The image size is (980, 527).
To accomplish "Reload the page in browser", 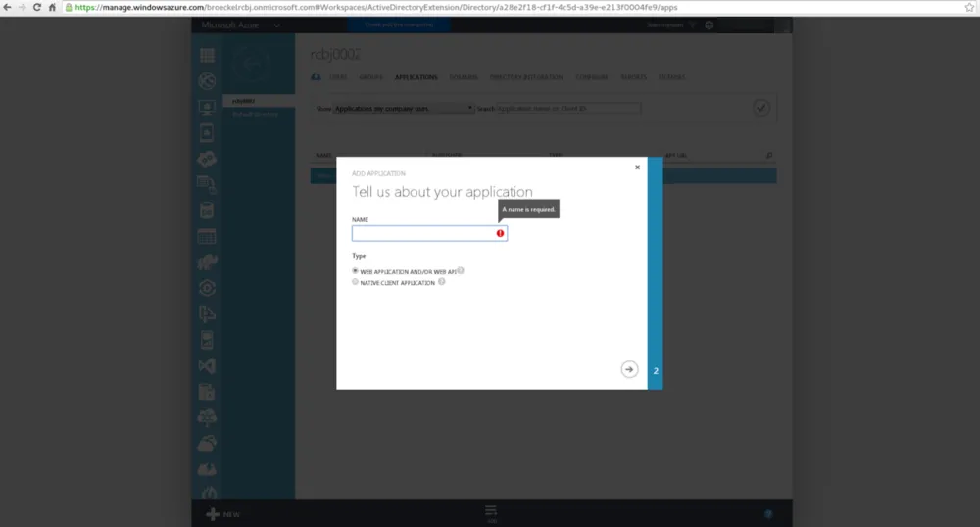I will click(x=37, y=8).
